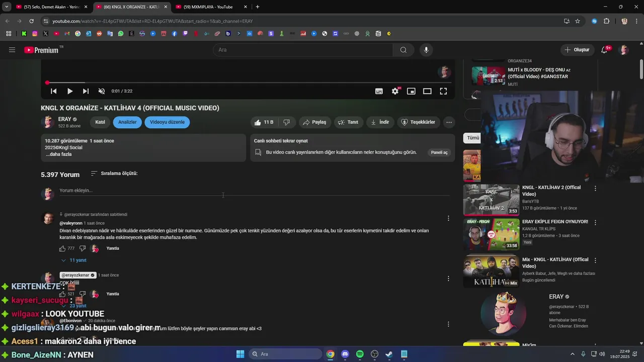The image size is (644, 362).
Task: Open the Teşekkürler thanks button
Action: [x=418, y=122]
